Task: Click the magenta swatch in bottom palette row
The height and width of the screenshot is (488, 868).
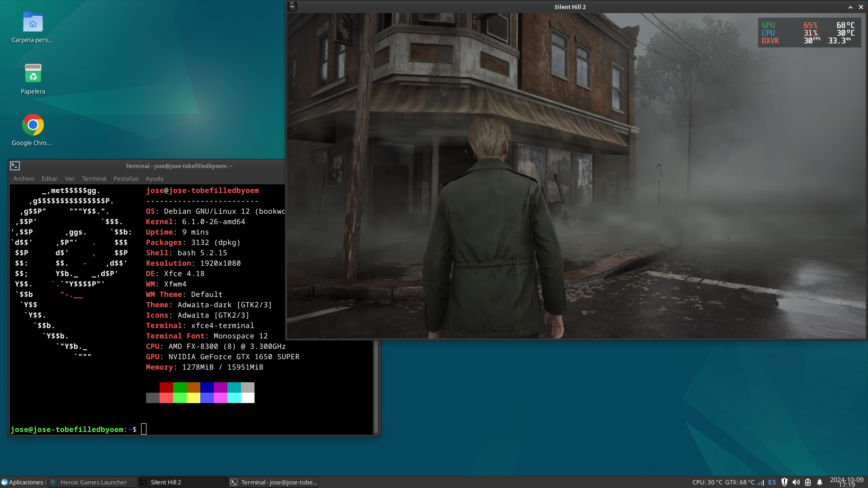Action: [221, 398]
